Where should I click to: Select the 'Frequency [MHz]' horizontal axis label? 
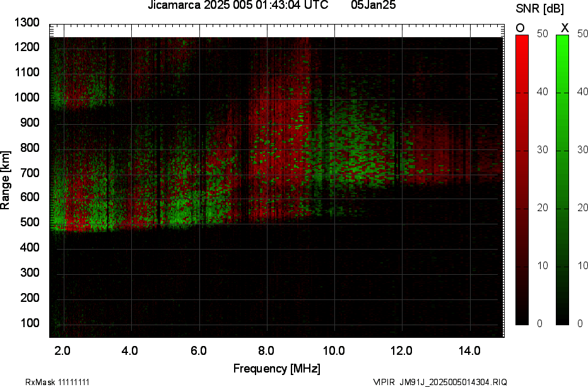pos(276,369)
